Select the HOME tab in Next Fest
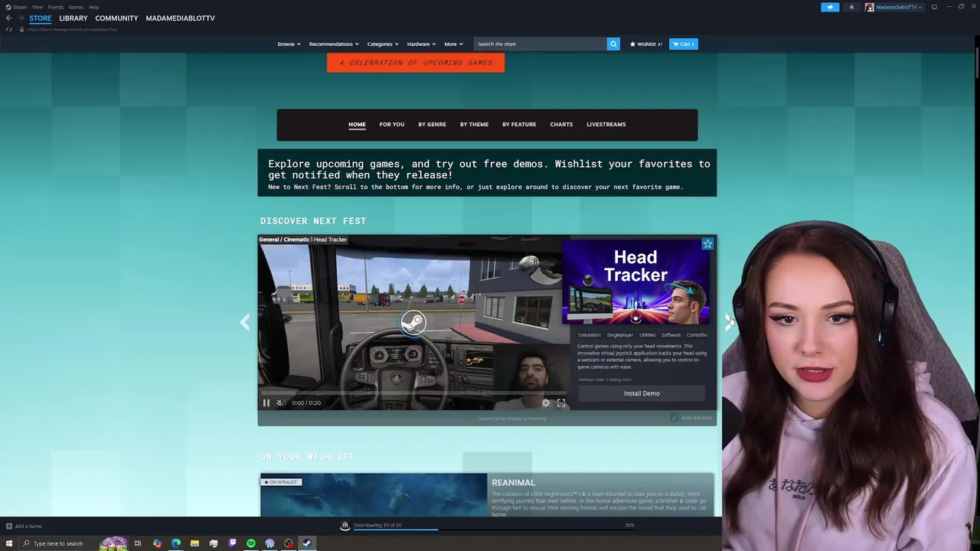 point(357,125)
